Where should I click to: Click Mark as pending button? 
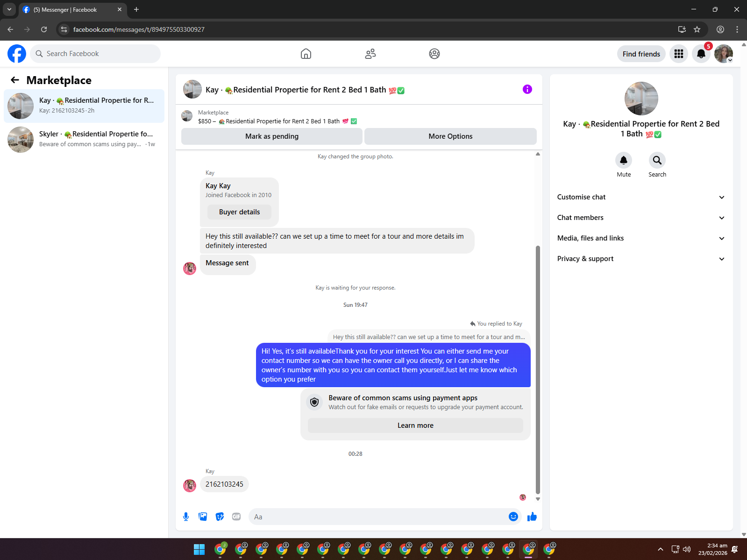272,136
